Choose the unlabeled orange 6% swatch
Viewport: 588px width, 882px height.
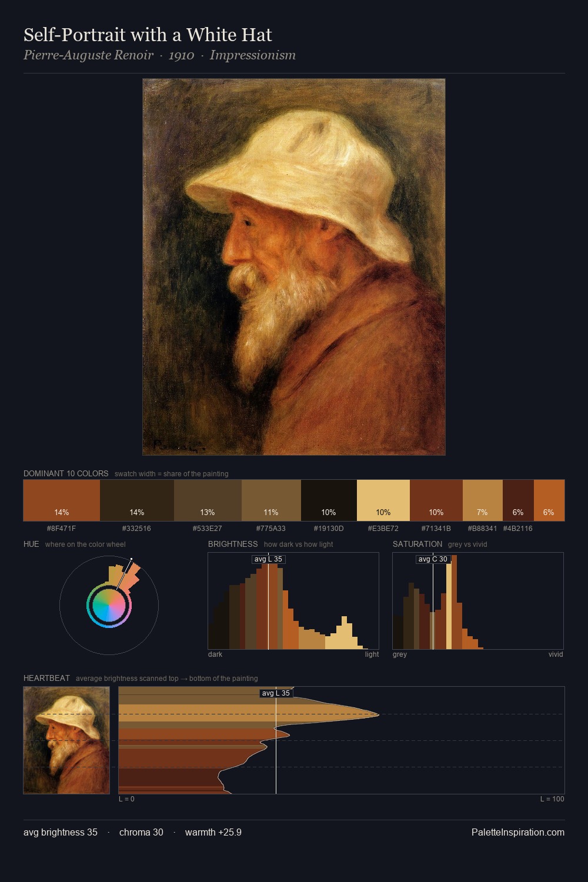[549, 500]
